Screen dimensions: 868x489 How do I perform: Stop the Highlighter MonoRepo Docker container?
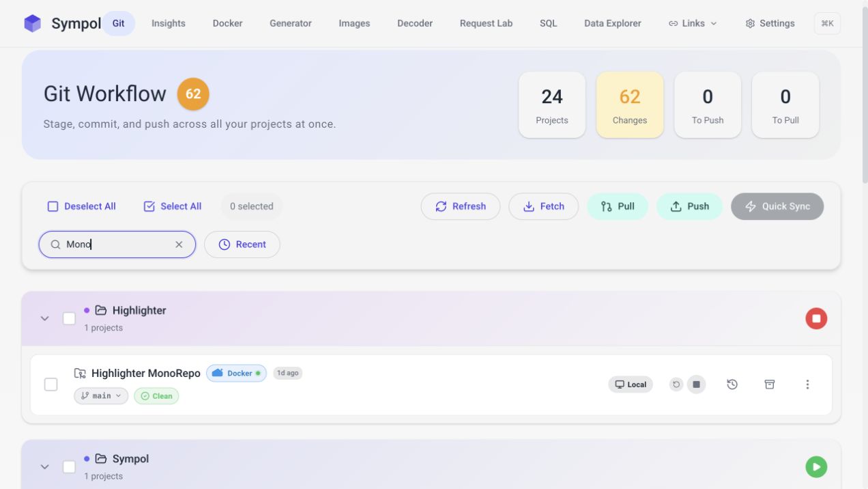[x=696, y=385]
